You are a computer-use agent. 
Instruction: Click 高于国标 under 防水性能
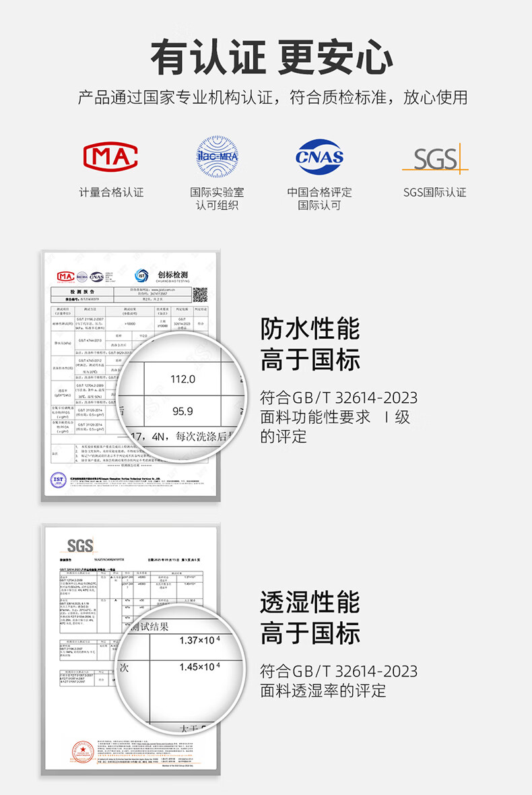tap(310, 360)
